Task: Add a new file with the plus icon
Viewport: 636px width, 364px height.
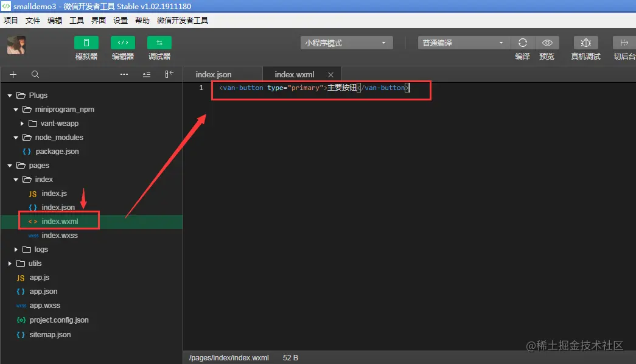Action: pos(13,75)
